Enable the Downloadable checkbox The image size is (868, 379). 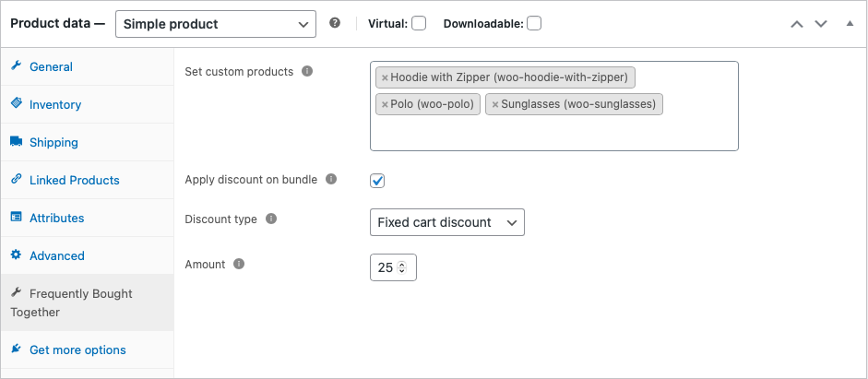[534, 24]
